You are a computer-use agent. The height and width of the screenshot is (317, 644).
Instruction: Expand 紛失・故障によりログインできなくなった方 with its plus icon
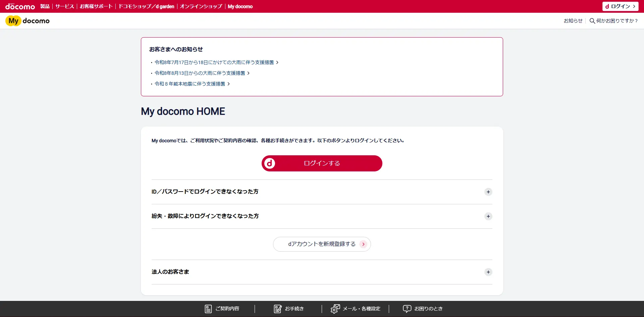coord(488,216)
